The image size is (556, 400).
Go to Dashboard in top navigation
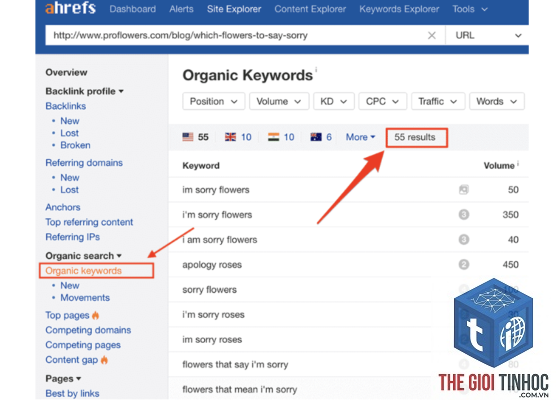tap(133, 9)
